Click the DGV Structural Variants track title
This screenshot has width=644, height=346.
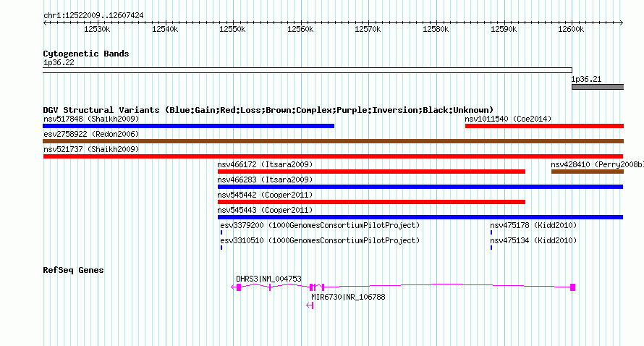click(268, 110)
